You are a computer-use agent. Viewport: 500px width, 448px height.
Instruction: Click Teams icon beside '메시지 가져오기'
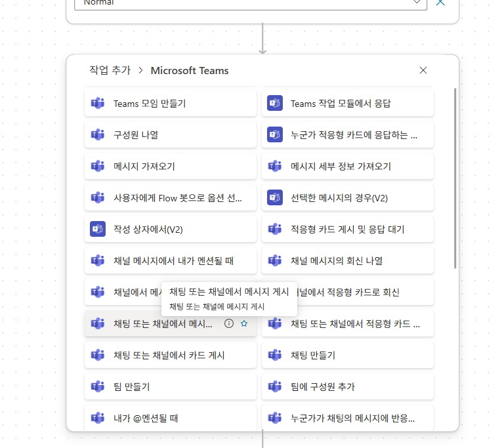click(98, 166)
